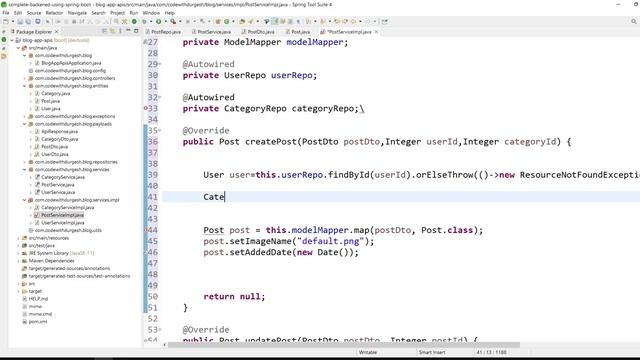Open the Refactor menu
Viewport: 640px width, 360px height.
[54, 13]
